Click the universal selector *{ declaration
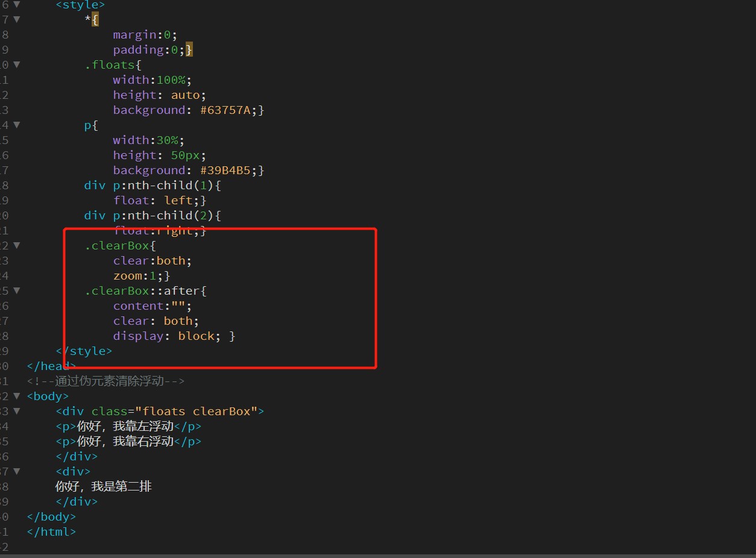 coord(90,19)
